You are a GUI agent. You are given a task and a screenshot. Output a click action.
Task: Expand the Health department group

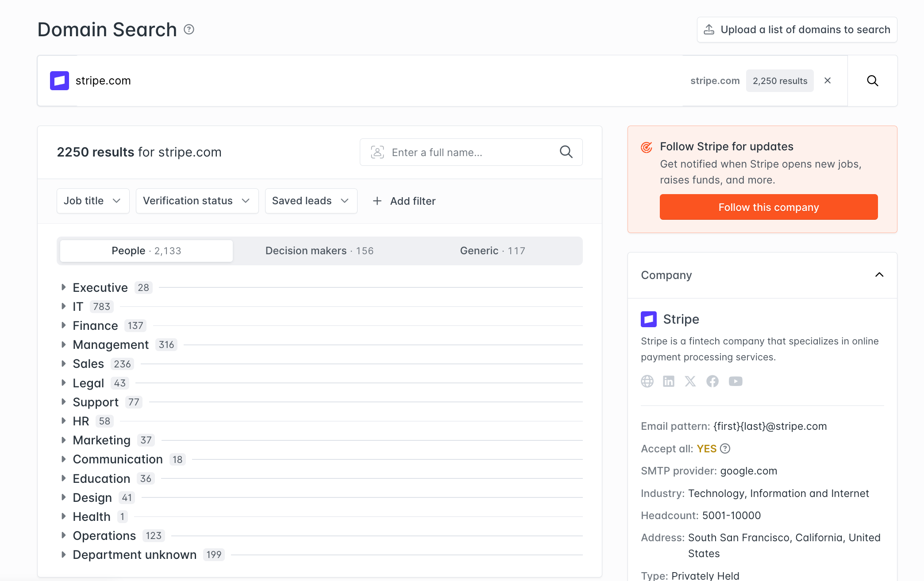coord(63,516)
